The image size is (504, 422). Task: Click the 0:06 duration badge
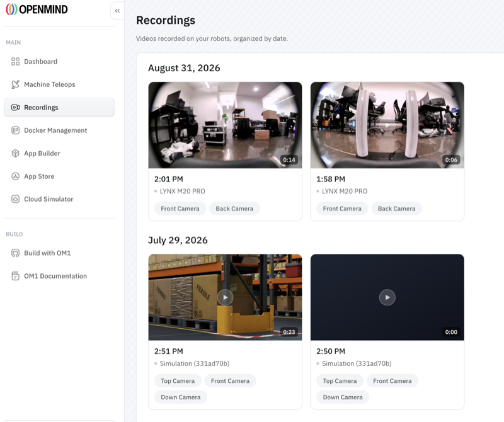(x=451, y=160)
